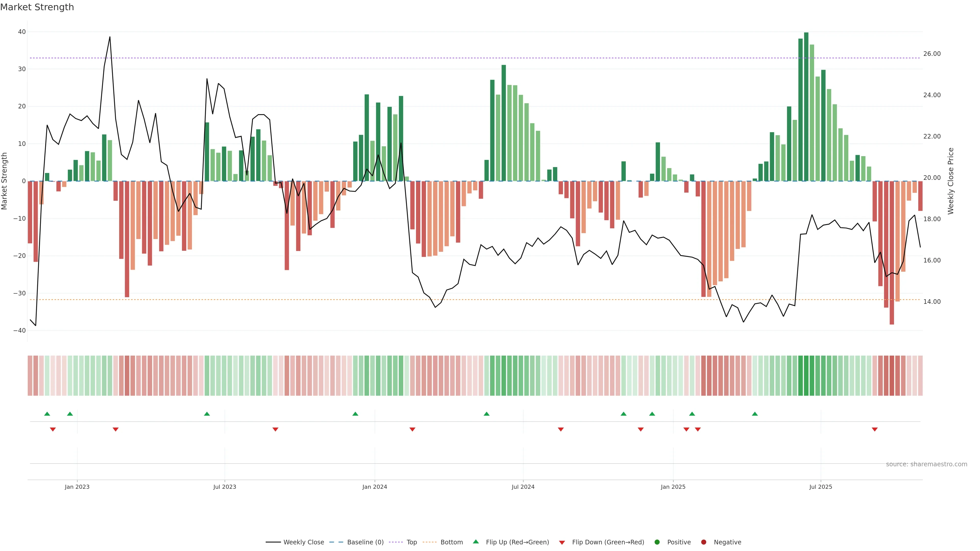Screen dimensions: 980x551
Task: Click the red flip-down triangle in the legend
Action: click(x=562, y=543)
